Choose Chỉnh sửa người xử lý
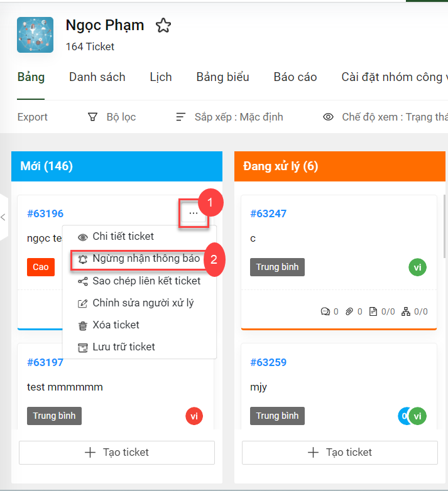This screenshot has height=491, width=448. point(143,303)
